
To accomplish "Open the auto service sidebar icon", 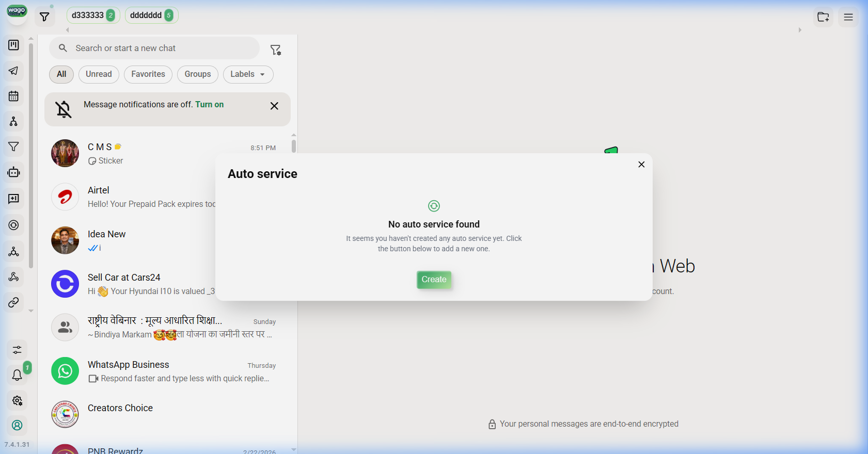I will point(14,225).
